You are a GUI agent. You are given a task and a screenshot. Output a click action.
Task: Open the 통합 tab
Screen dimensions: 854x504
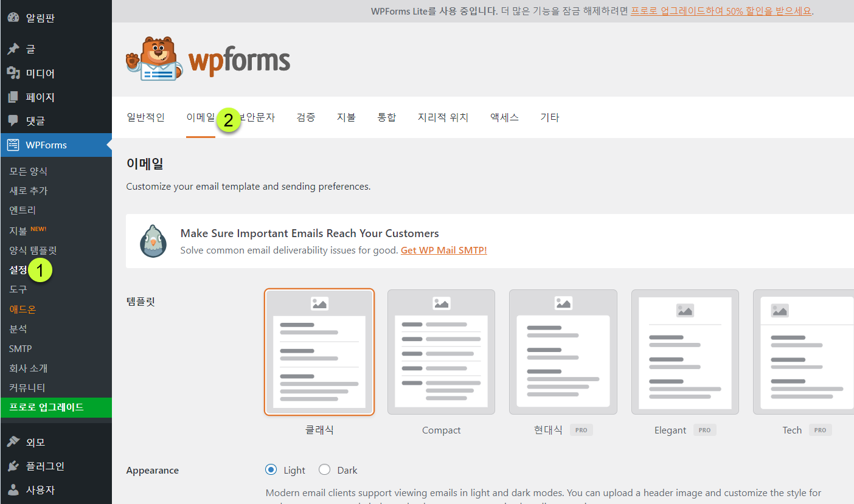pyautogui.click(x=387, y=117)
